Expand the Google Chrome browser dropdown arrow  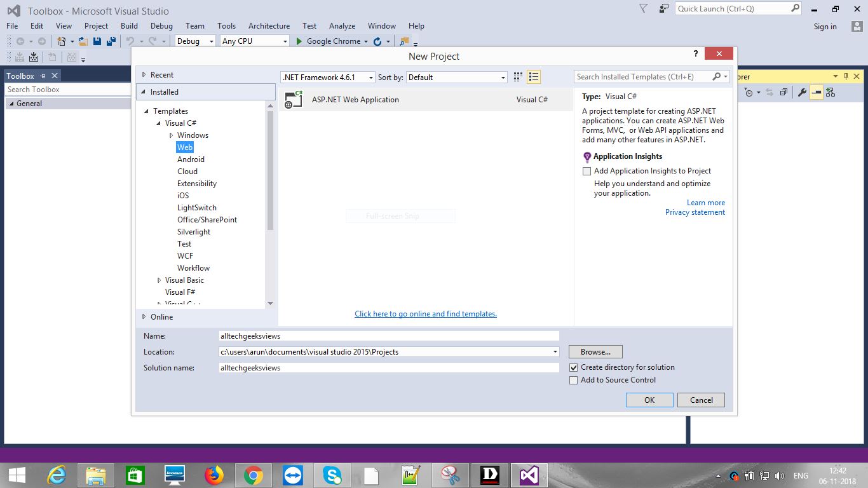[x=365, y=41]
